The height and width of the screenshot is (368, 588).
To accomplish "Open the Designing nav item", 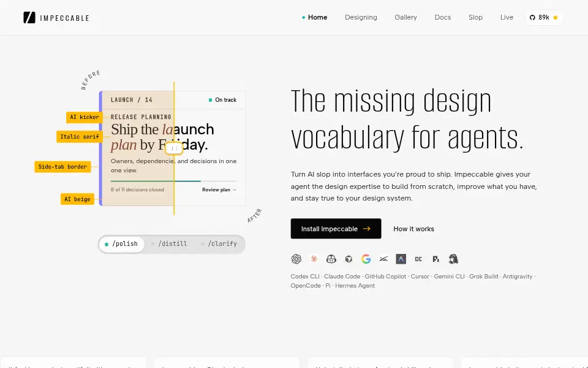I will tap(361, 18).
